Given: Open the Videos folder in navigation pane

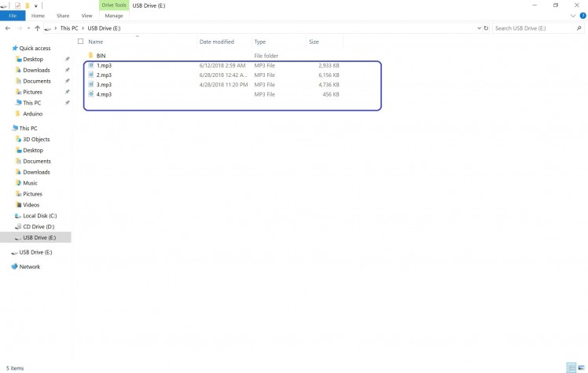Looking at the screenshot, I should tap(31, 205).
